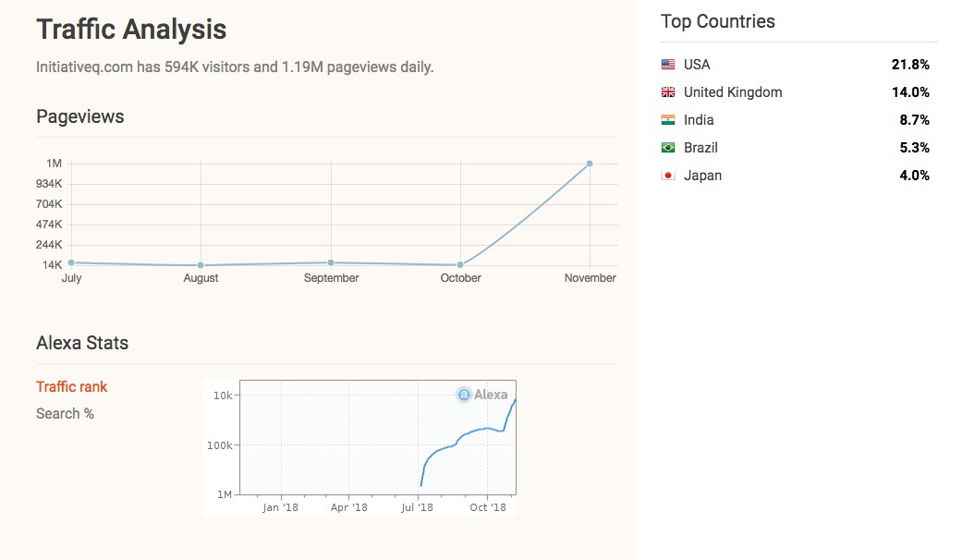Click the July pageviews data point

71,263
